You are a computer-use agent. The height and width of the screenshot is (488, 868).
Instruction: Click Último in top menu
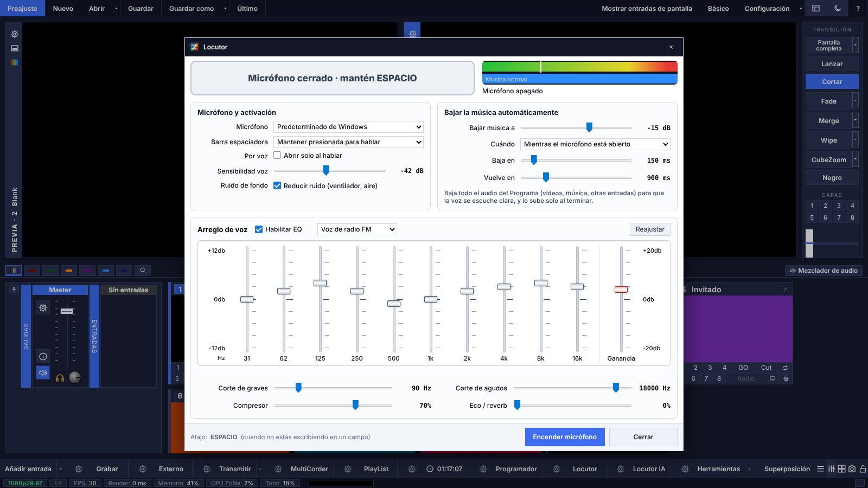click(247, 8)
